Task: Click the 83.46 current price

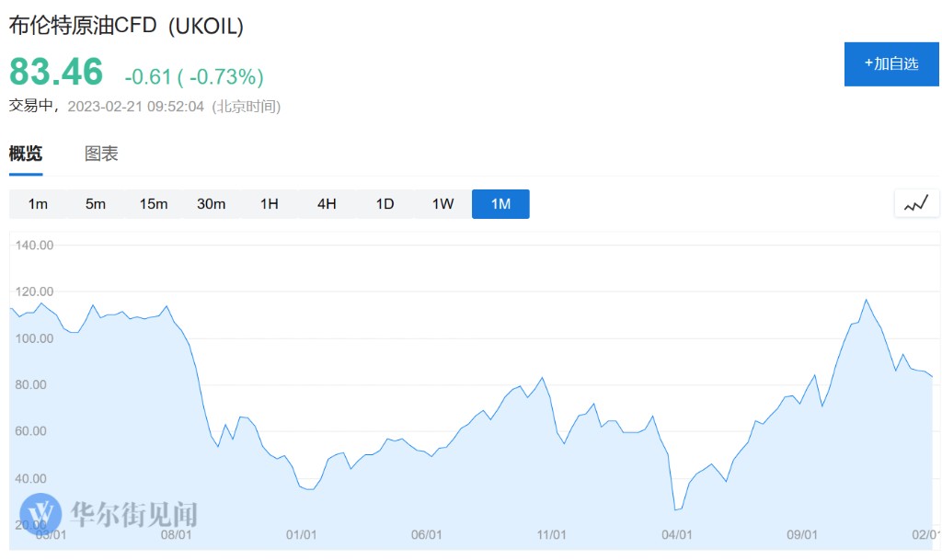Action: coord(56,72)
